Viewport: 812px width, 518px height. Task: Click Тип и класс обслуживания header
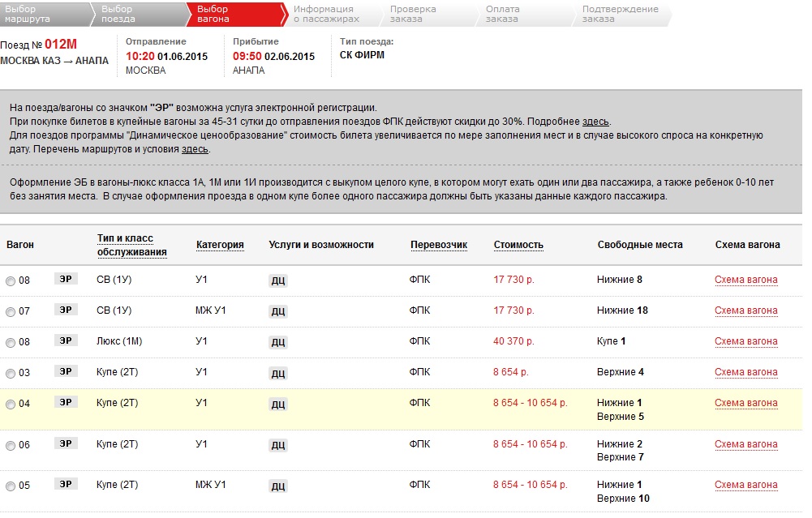(x=131, y=245)
